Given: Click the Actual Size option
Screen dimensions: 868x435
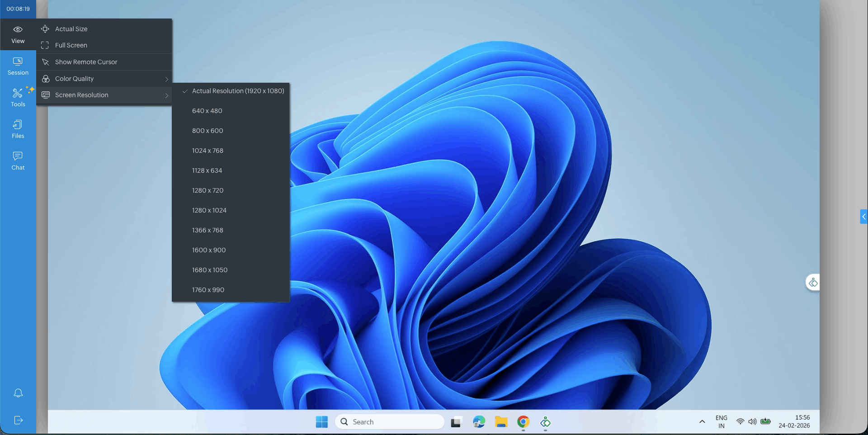Looking at the screenshot, I should point(71,29).
